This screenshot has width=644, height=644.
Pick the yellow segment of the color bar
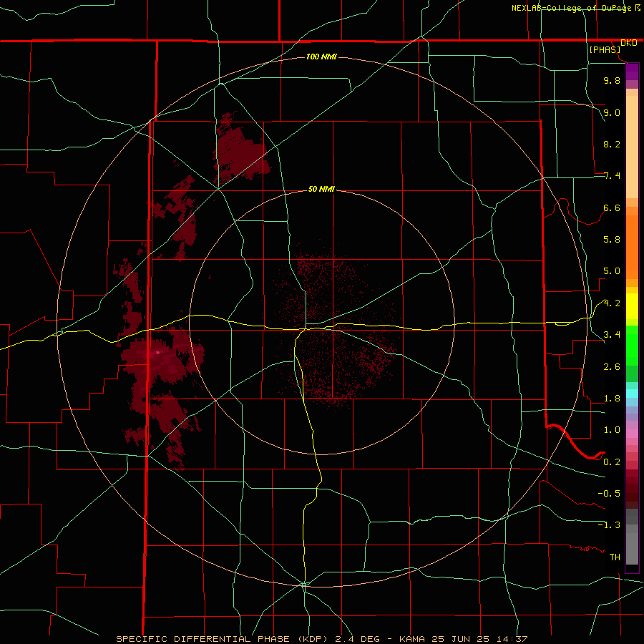point(632,306)
